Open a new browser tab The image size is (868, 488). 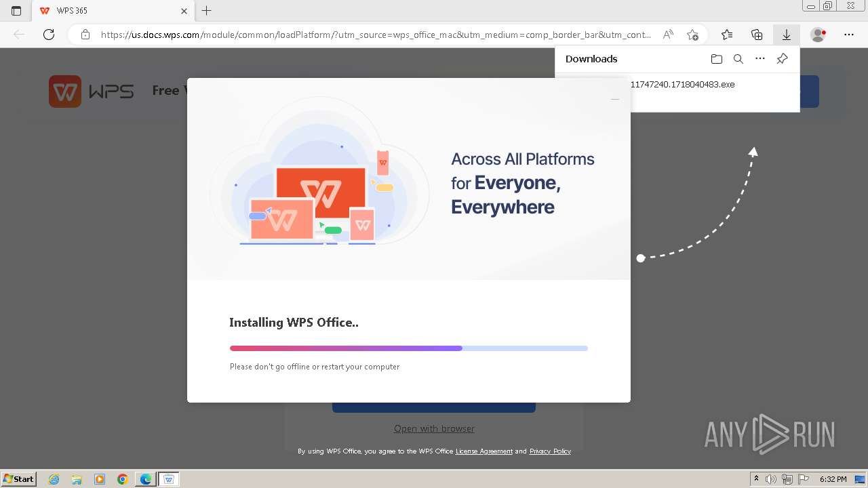click(207, 11)
